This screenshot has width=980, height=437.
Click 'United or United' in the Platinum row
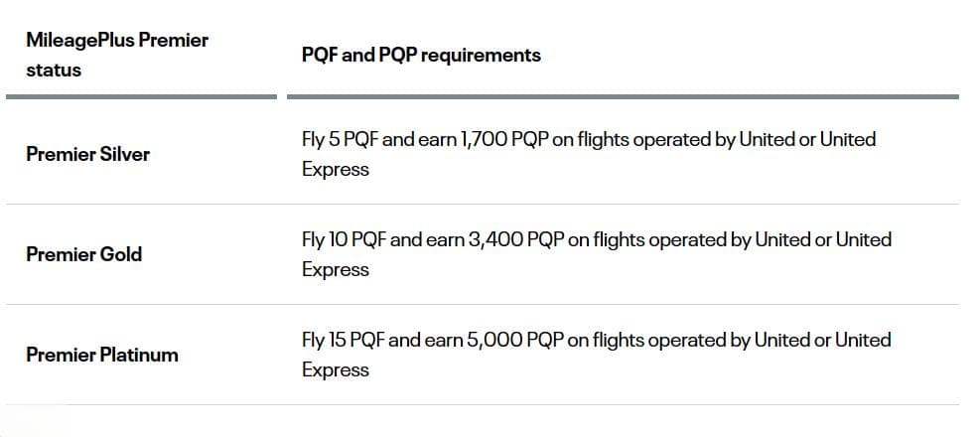coord(823,340)
